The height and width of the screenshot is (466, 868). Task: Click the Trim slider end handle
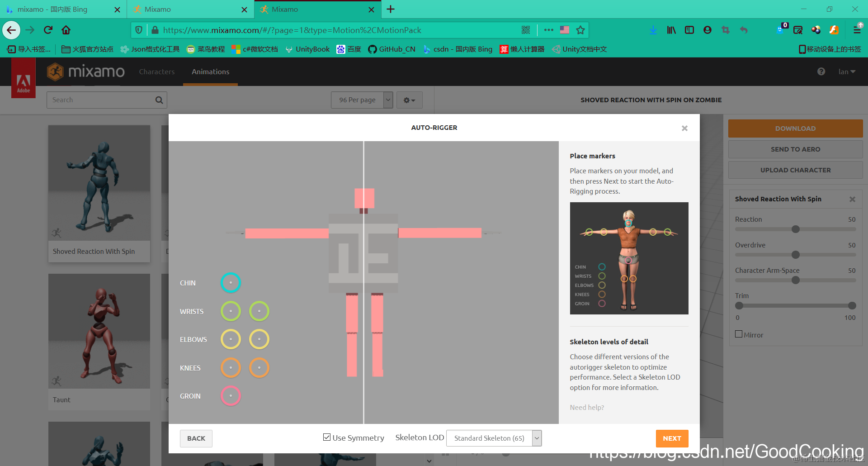[x=852, y=306]
